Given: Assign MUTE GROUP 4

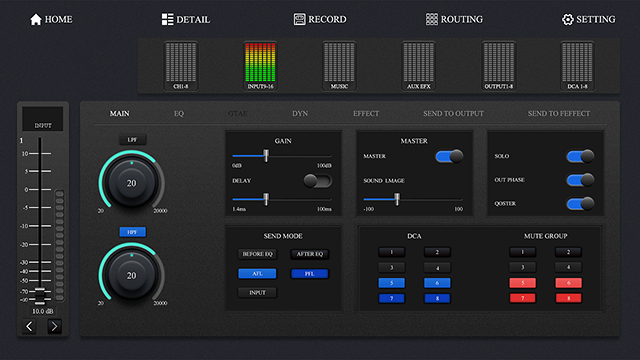Looking at the screenshot, I should (x=568, y=267).
